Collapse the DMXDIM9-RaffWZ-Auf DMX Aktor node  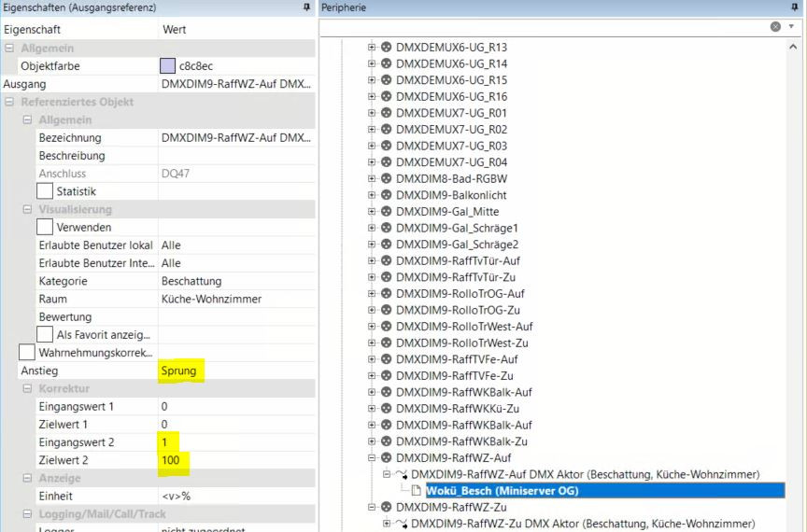387,474
